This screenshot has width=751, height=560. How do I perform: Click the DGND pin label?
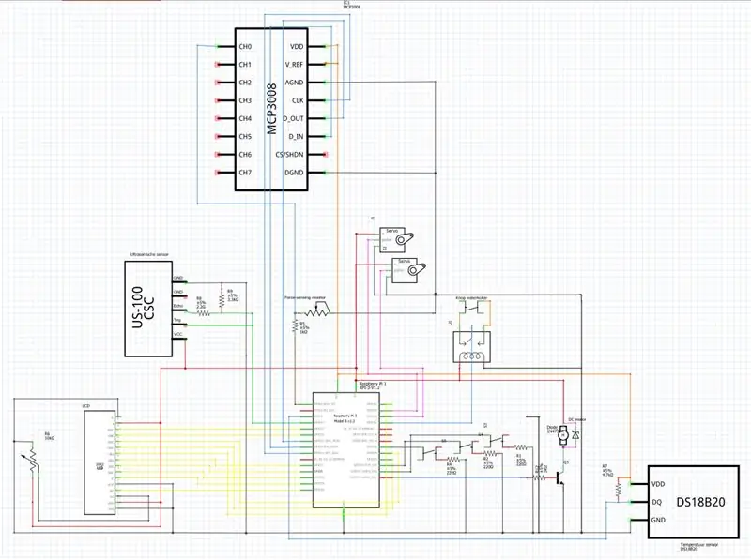294,173
